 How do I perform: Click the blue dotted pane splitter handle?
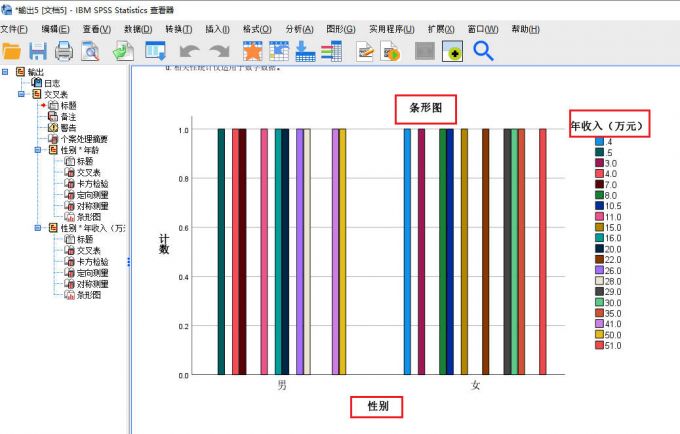point(128,262)
